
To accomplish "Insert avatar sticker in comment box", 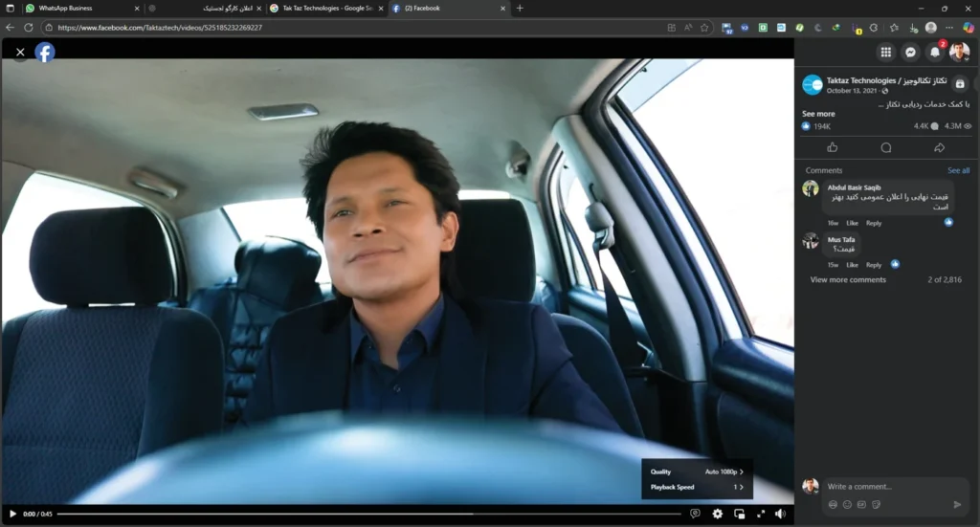I will coord(833,504).
